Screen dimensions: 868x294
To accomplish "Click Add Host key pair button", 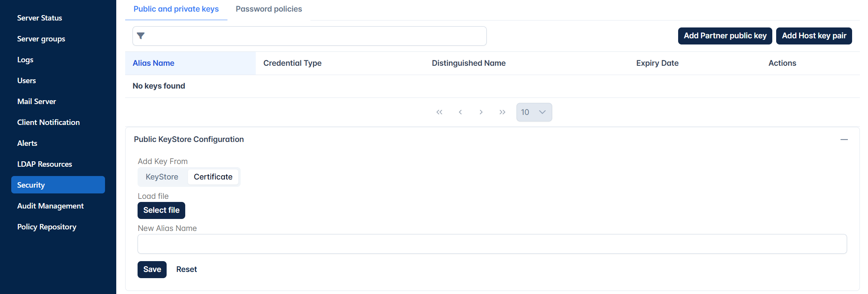I will [x=814, y=36].
